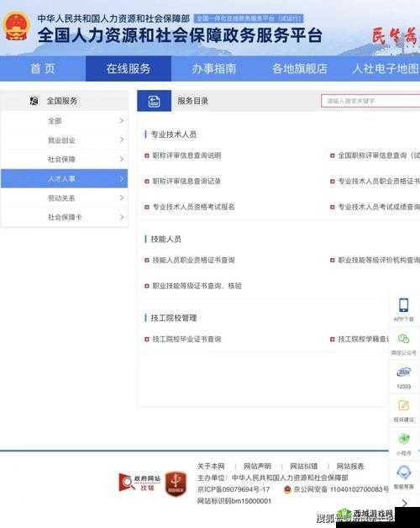This screenshot has width=420, height=528.
Task: Expand the 劳动关系 category chevron
Action: point(122,198)
